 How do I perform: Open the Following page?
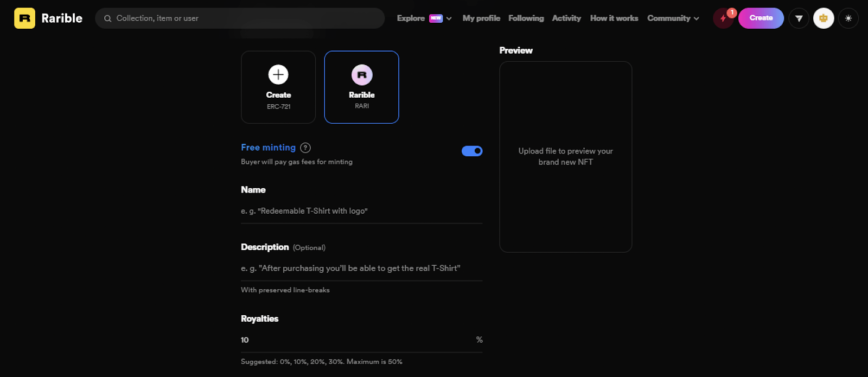pos(526,18)
